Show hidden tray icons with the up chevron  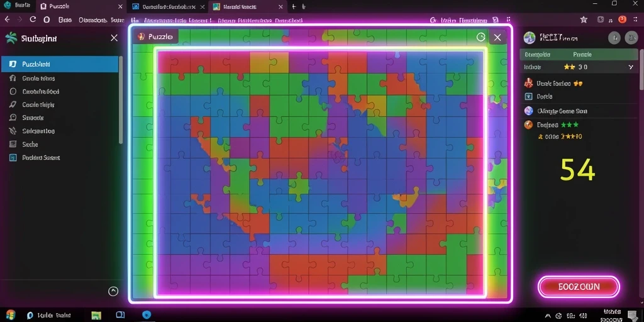548,316
